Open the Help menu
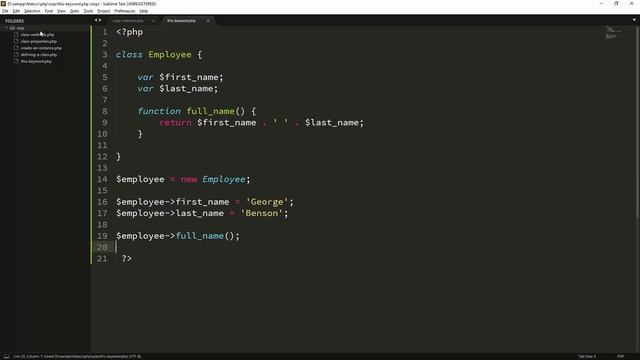The image size is (640, 360). (144, 11)
